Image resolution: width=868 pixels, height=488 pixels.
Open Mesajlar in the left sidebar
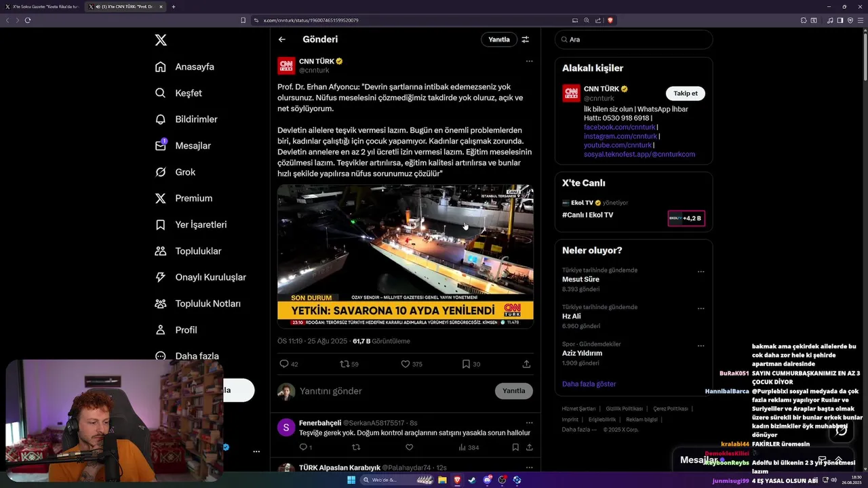tap(183, 146)
